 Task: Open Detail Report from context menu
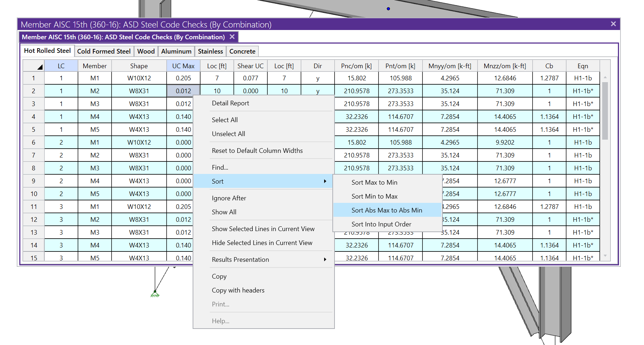[230, 103]
